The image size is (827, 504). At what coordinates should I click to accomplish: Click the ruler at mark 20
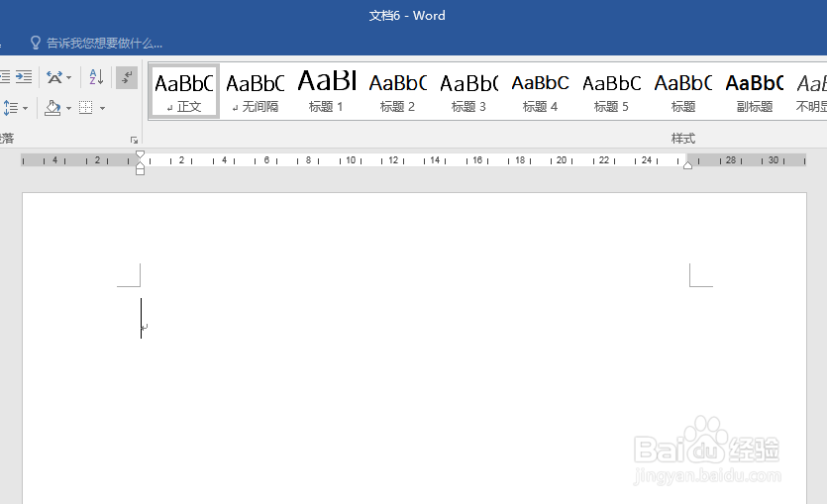pyautogui.click(x=562, y=159)
